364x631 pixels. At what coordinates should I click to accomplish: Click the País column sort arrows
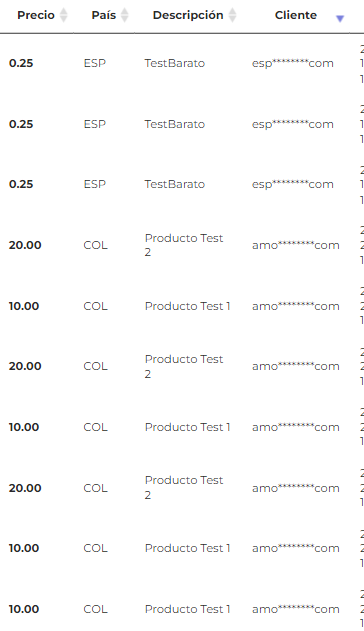(x=125, y=15)
